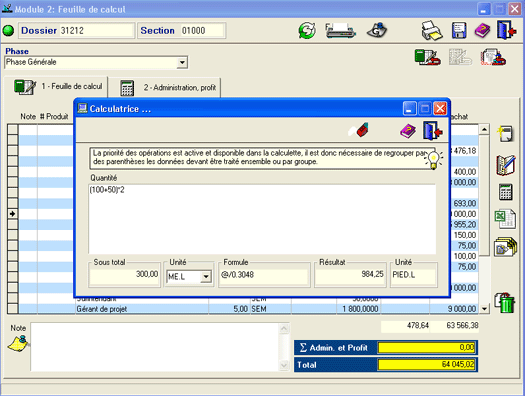This screenshot has width=525, height=396.
Task: Click the fax machine icon in toolbar
Action: pos(340,31)
